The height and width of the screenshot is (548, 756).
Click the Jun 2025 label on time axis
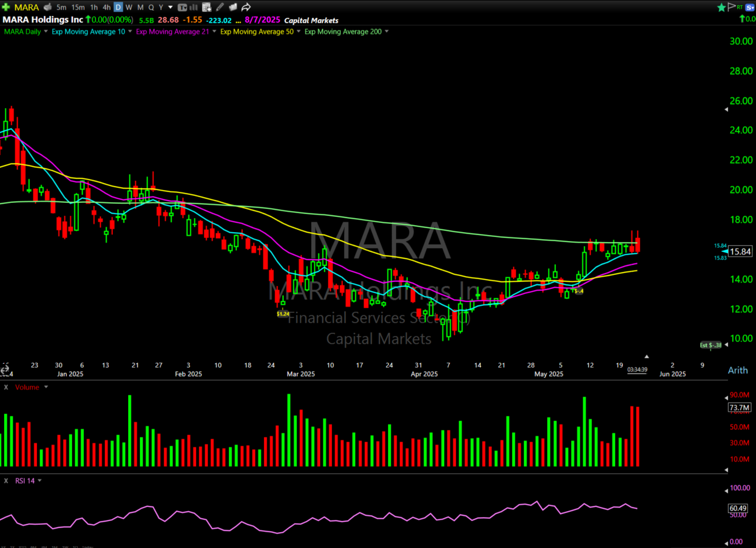(x=672, y=374)
